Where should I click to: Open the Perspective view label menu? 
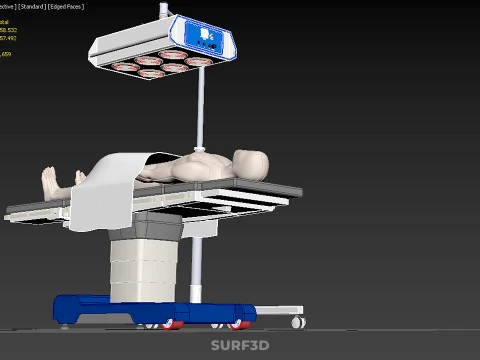coord(7,7)
